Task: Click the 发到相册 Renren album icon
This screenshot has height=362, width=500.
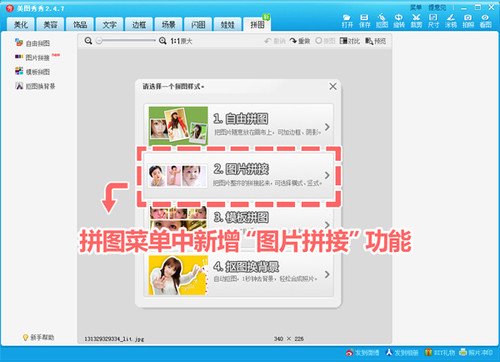Action: pyautogui.click(x=389, y=352)
